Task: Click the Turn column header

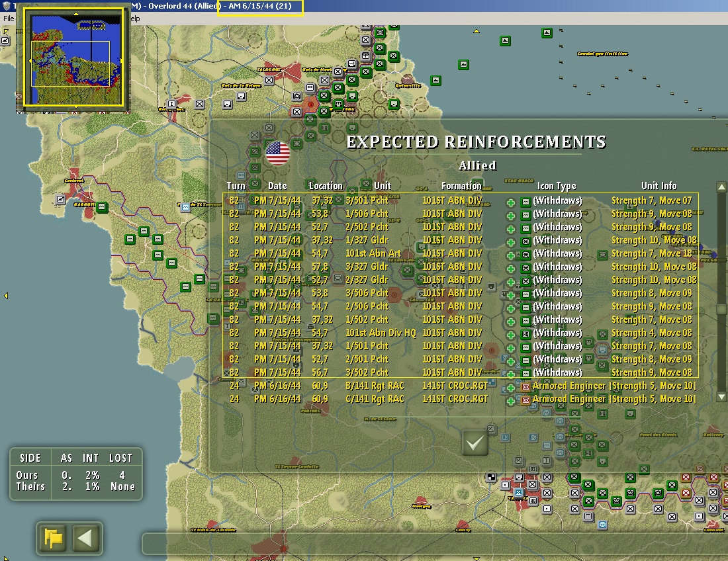Action: [236, 186]
